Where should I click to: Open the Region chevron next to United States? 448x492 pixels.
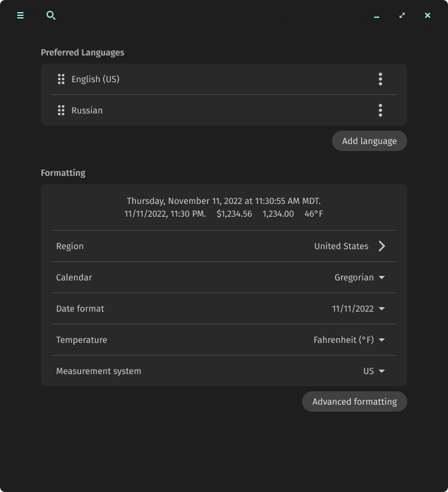point(382,246)
